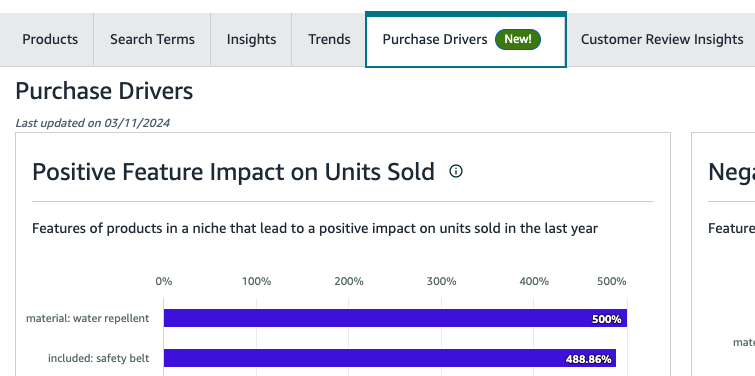Open the Customer Review Insights tab
Image resolution: width=755 pixels, height=376 pixels.
(662, 39)
